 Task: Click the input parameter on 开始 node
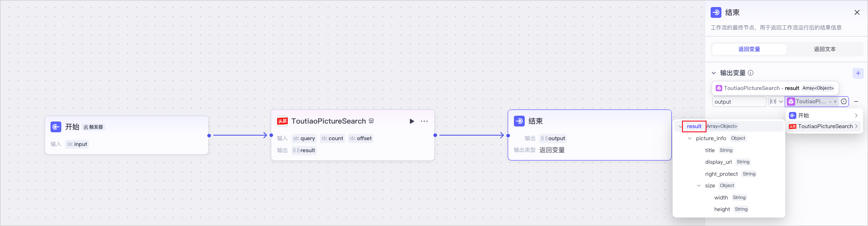(77, 144)
